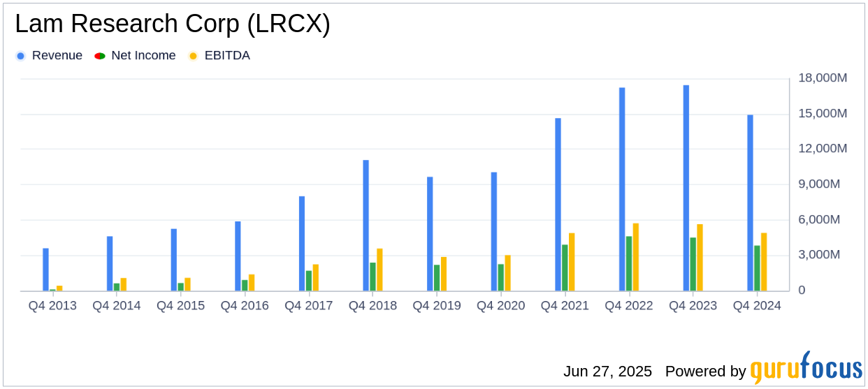This screenshot has width=868, height=389.
Task: Click the Q4 2019 x-axis label
Action: [x=437, y=306]
